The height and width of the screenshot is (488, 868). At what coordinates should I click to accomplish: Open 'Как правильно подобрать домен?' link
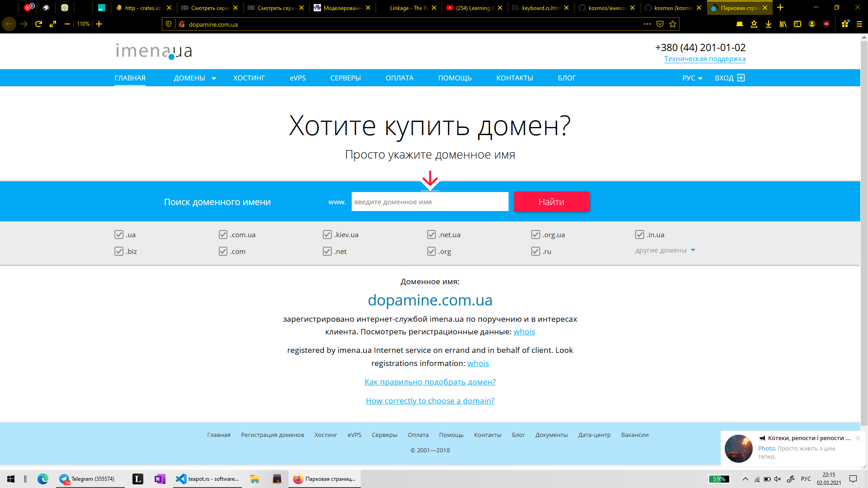pos(430,382)
